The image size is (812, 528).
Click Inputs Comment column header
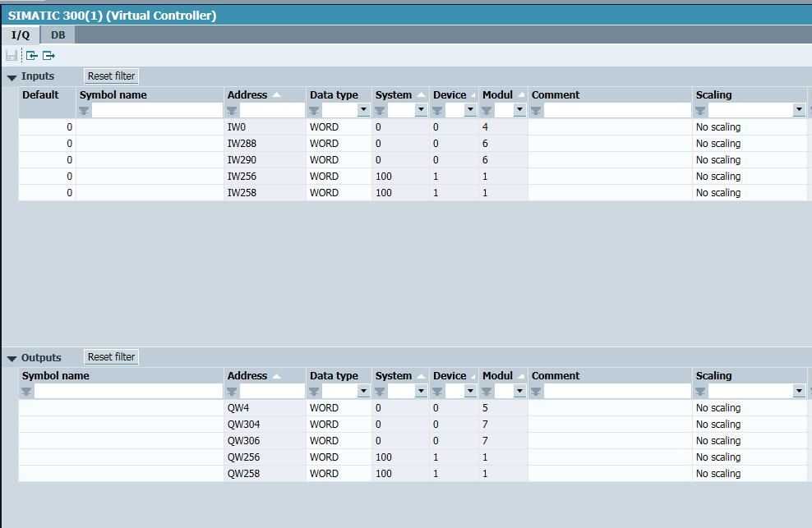tap(610, 94)
